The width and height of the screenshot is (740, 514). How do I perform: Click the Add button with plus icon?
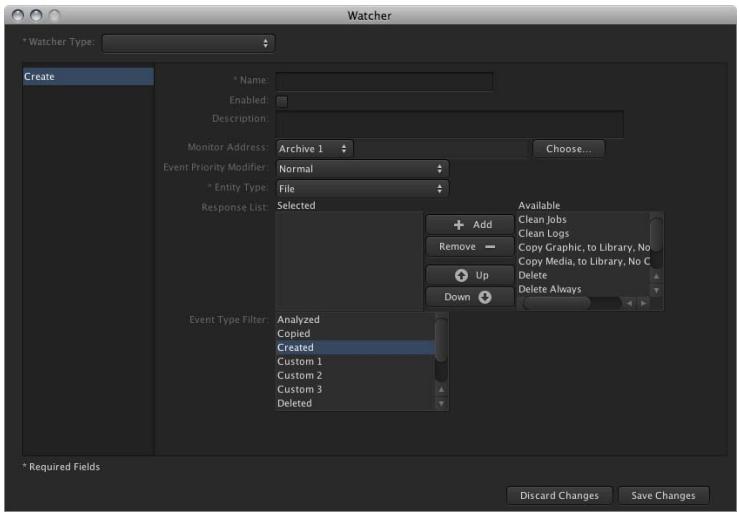pyautogui.click(x=470, y=225)
